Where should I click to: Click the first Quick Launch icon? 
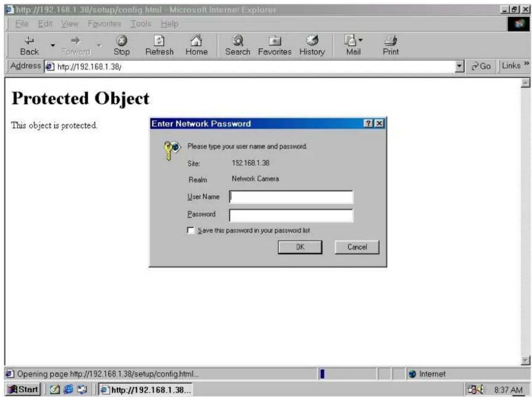[x=55, y=390]
